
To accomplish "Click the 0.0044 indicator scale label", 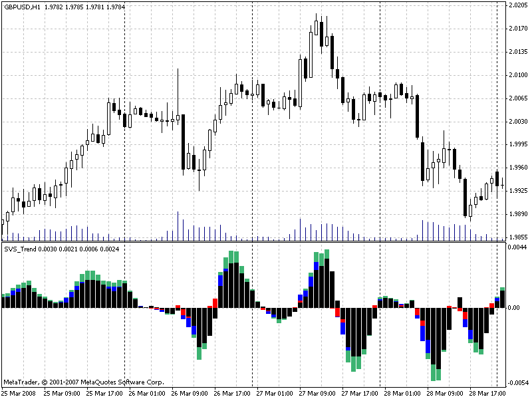I will [517, 247].
